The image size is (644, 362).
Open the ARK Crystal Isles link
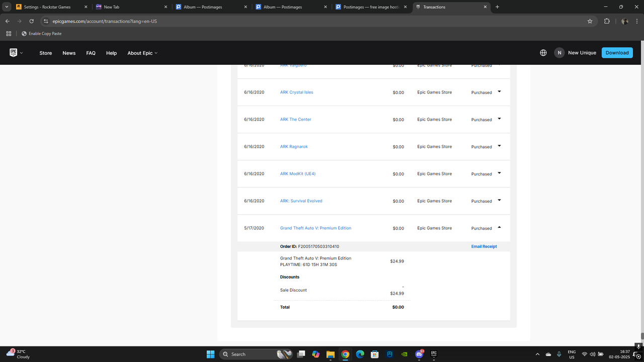click(x=297, y=93)
